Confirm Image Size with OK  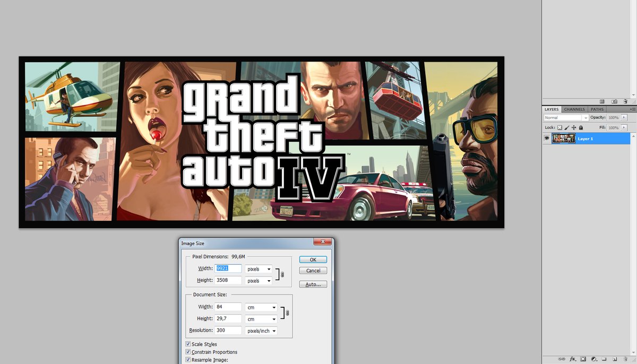point(313,259)
